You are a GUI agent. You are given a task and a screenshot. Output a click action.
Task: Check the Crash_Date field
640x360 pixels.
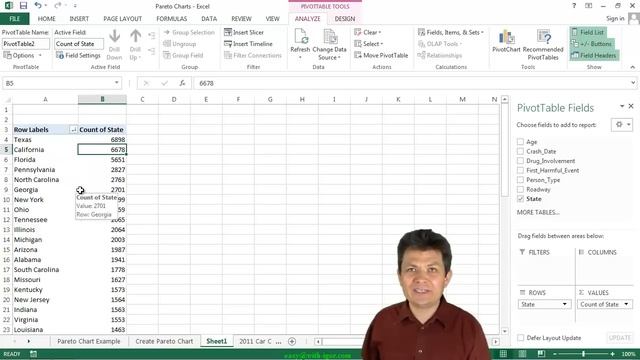[520, 151]
